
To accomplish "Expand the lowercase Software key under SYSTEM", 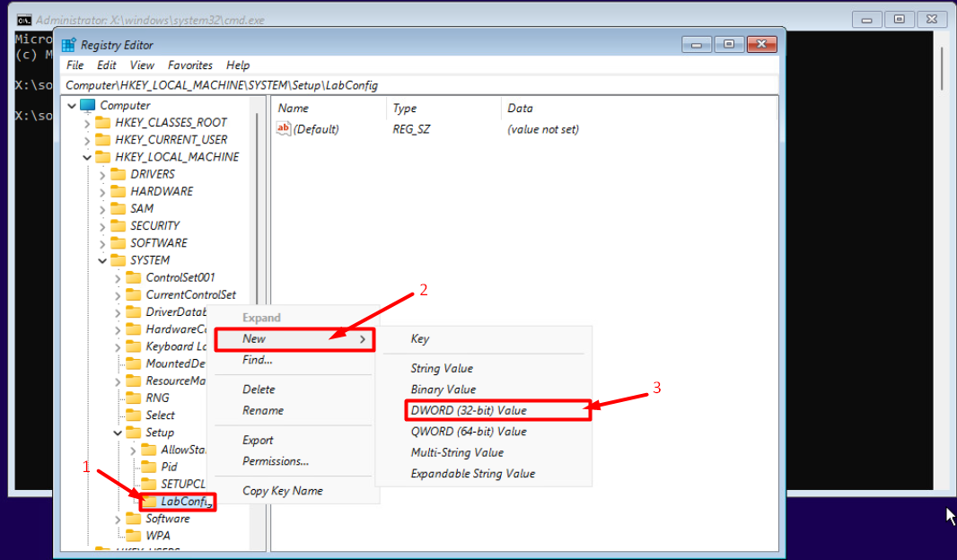I will tap(118, 519).
